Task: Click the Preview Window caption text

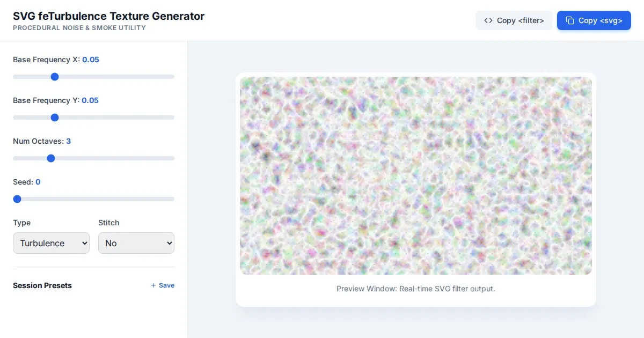Action: point(415,289)
